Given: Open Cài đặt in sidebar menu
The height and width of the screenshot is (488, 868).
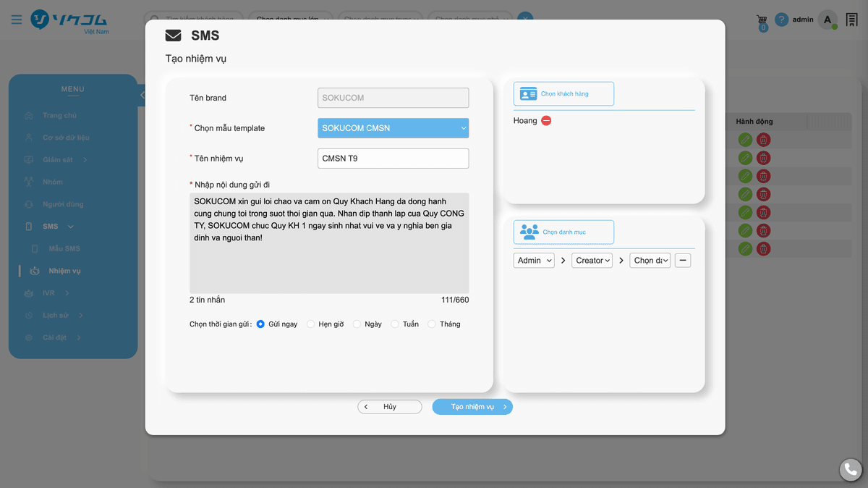Looking at the screenshot, I should click(55, 338).
